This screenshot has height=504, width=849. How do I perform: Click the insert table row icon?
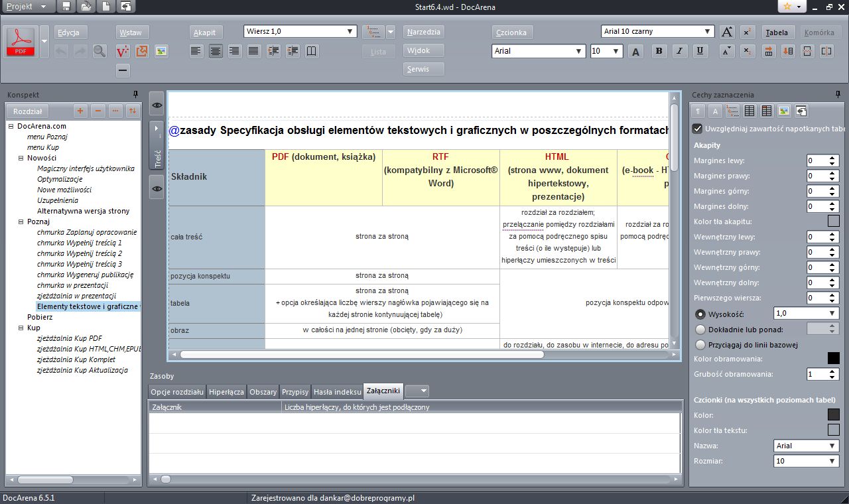pyautogui.click(x=769, y=51)
